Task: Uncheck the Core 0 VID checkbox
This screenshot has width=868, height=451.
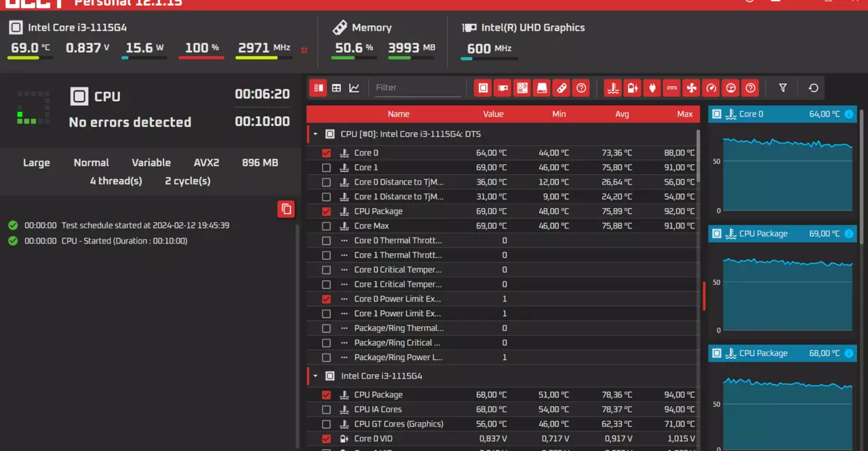Action: [x=326, y=439]
